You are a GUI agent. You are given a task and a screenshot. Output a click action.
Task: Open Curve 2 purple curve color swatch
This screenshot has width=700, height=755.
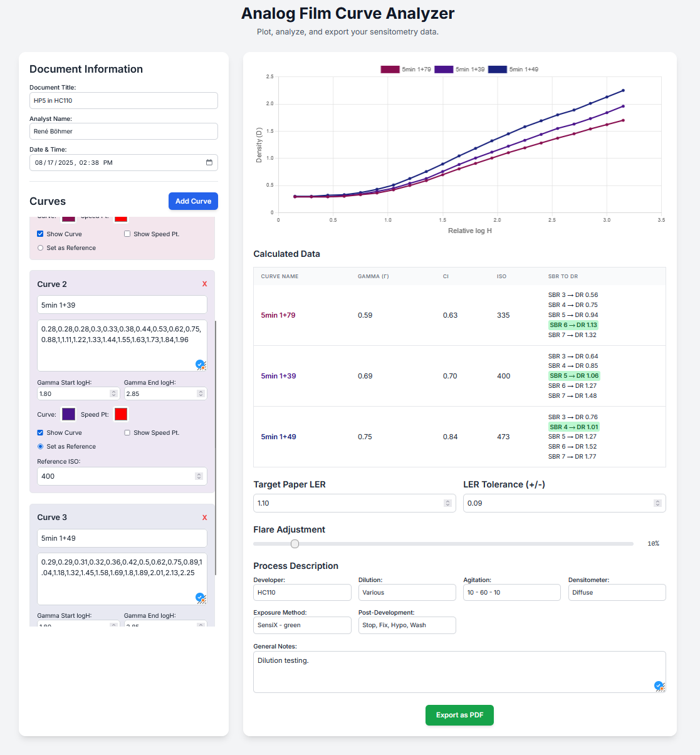pos(69,414)
